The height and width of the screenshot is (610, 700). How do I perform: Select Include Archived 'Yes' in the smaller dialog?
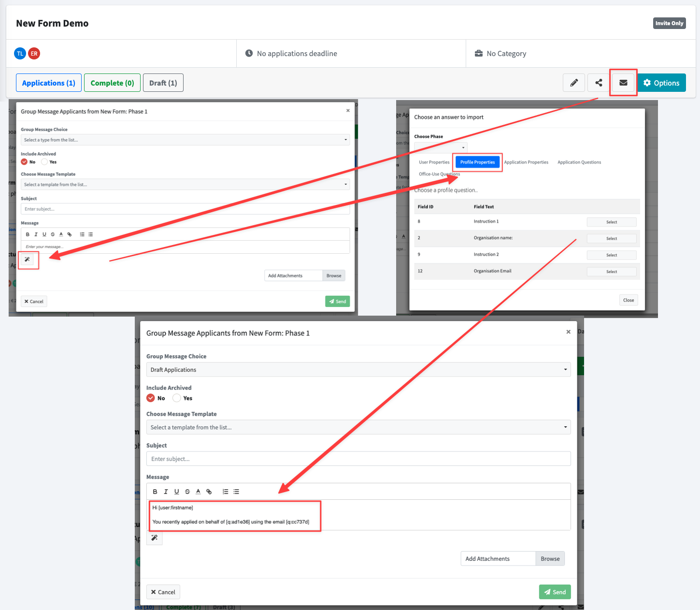pos(44,161)
